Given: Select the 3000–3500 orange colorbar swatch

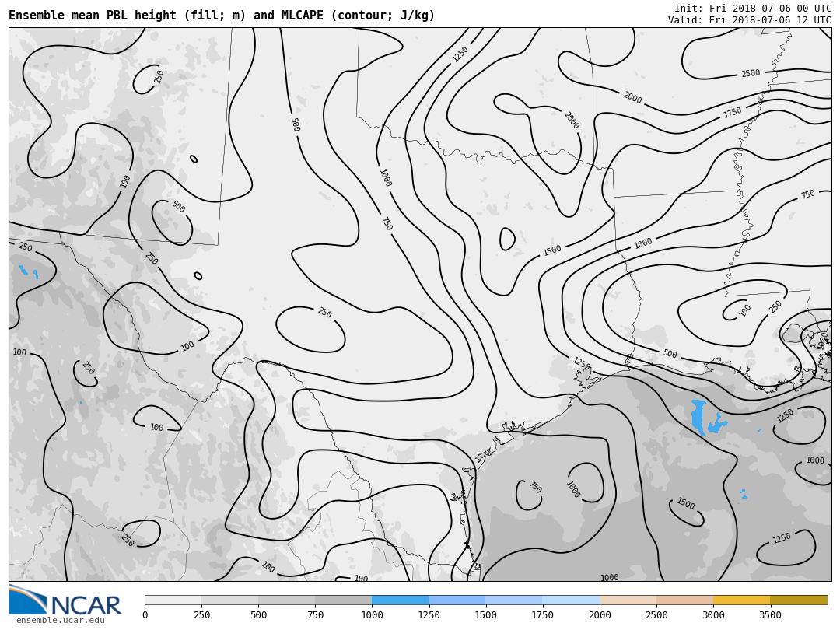Looking at the screenshot, I should click(741, 600).
